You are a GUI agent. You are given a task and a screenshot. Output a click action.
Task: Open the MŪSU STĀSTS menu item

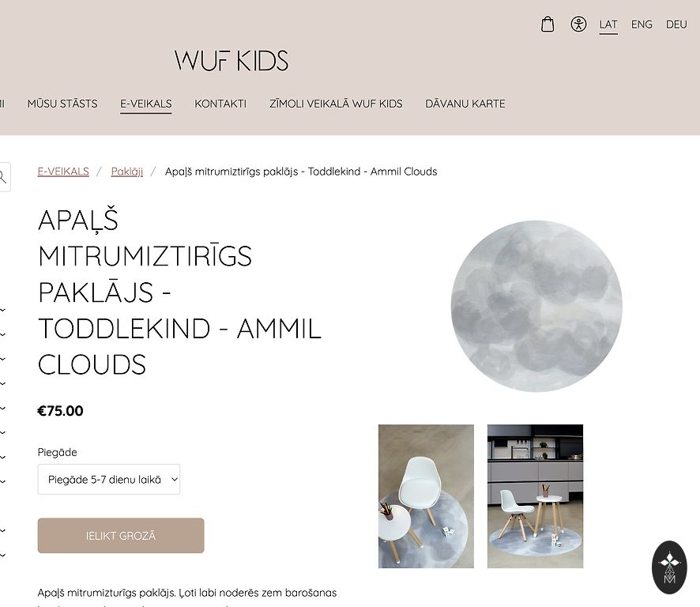coord(62,104)
